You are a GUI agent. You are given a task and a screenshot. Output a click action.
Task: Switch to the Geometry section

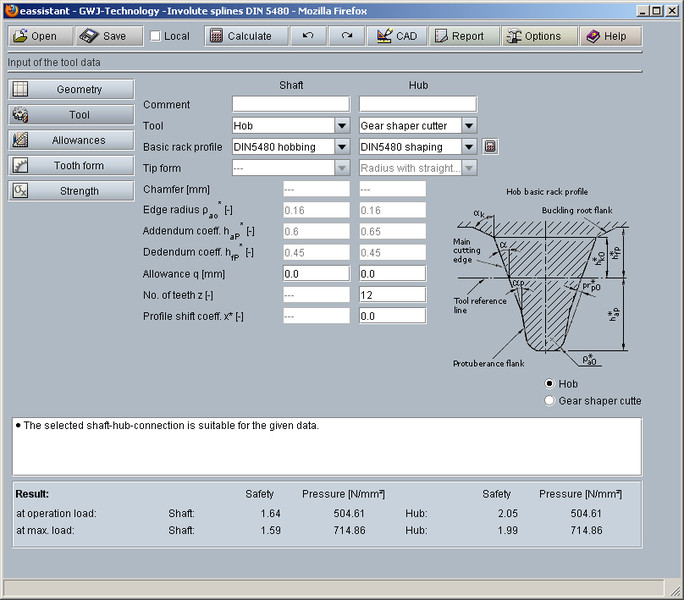point(71,90)
